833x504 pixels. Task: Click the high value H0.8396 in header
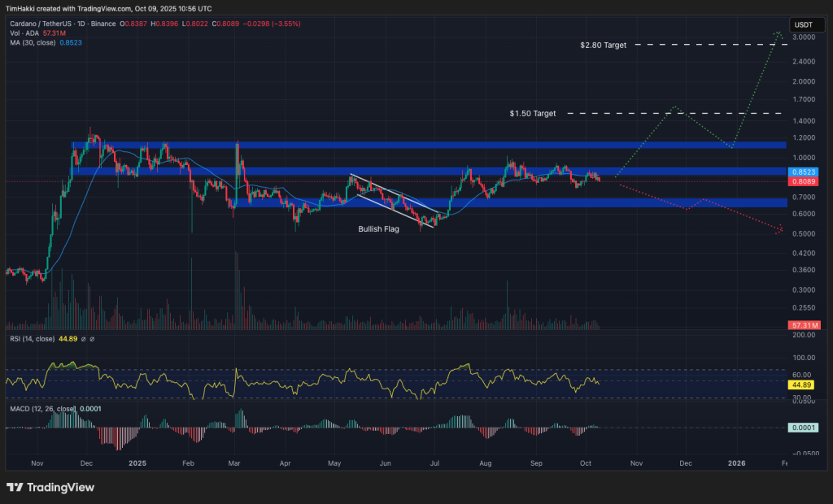(x=164, y=24)
